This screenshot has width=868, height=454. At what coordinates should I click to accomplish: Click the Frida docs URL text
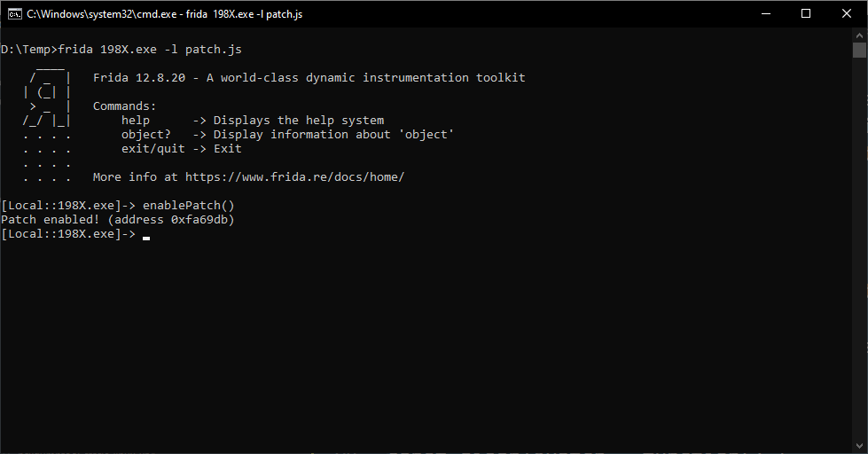tap(294, 177)
